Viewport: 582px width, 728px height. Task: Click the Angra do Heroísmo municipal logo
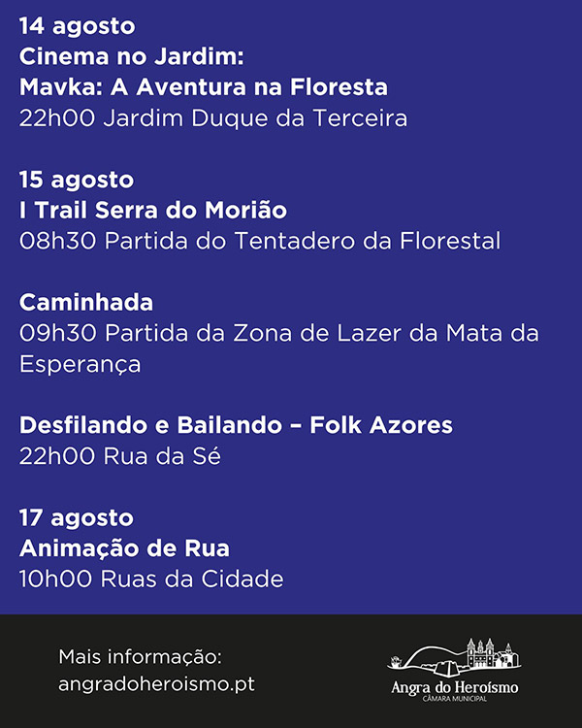tap(454, 670)
